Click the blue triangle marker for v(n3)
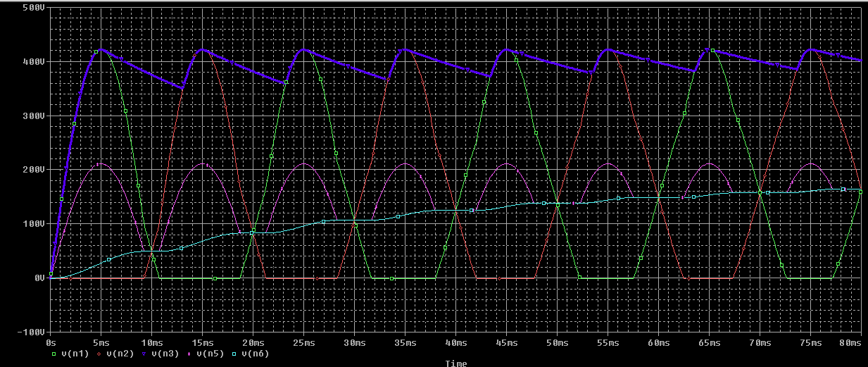 click(144, 353)
